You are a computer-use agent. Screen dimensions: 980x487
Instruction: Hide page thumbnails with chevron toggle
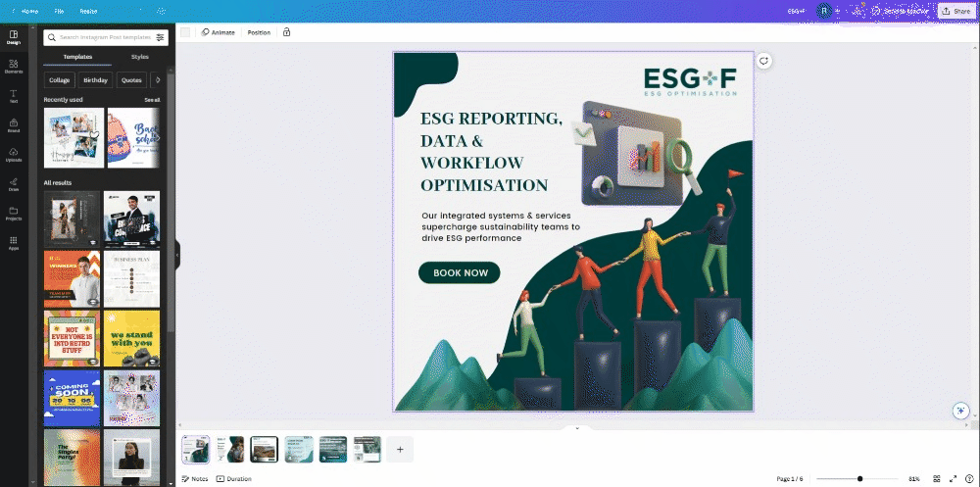[577, 428]
